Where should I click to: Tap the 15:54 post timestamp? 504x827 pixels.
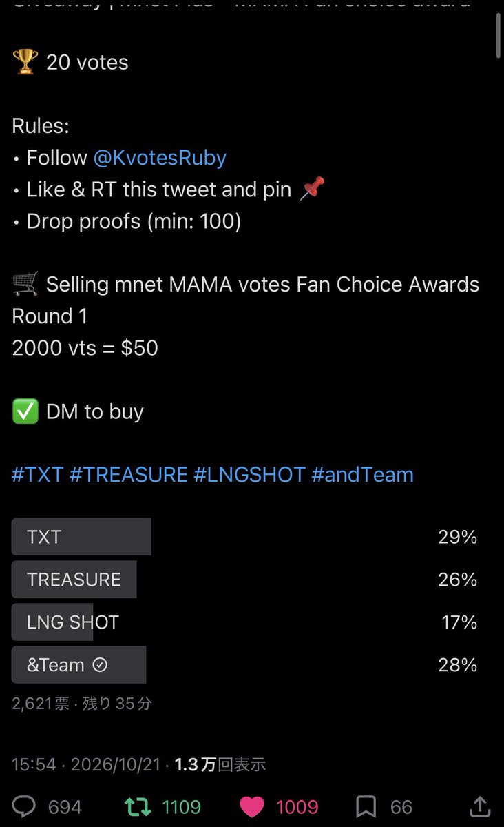click(34, 764)
